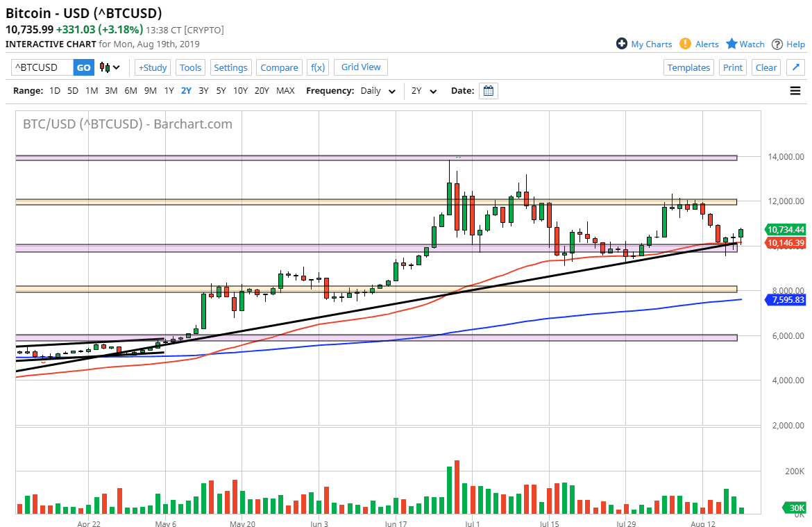Select the candlestick chart type icon

click(x=105, y=67)
